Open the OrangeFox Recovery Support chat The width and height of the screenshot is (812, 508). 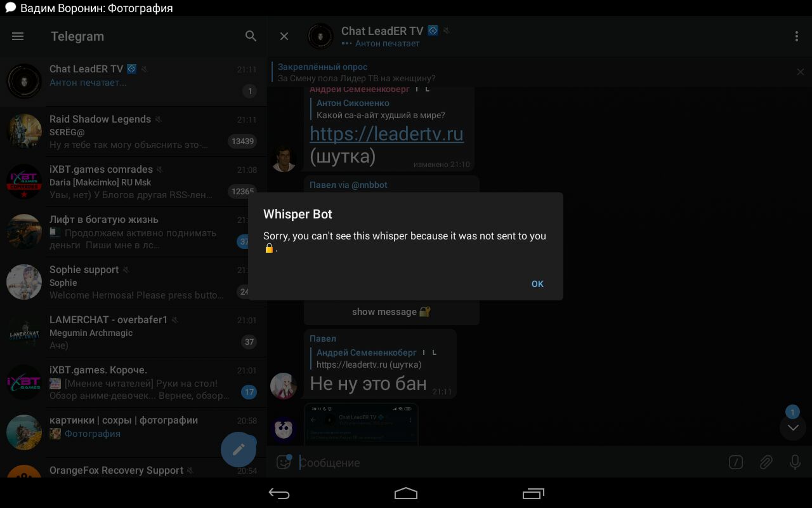tap(133, 468)
